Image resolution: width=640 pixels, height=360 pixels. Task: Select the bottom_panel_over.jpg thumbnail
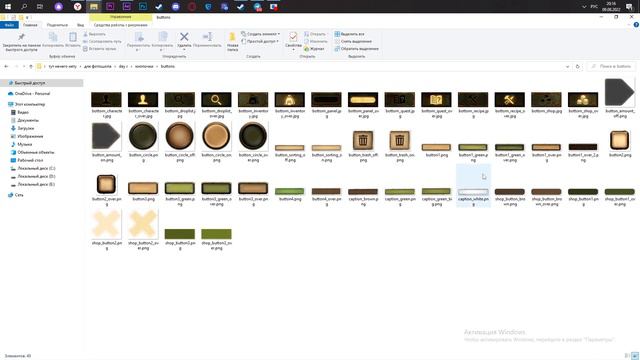363,100
